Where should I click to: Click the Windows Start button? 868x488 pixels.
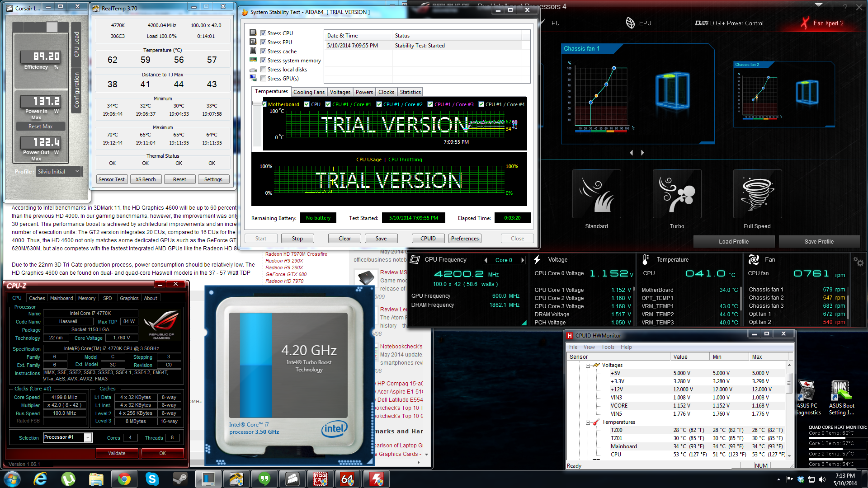[x=12, y=479]
